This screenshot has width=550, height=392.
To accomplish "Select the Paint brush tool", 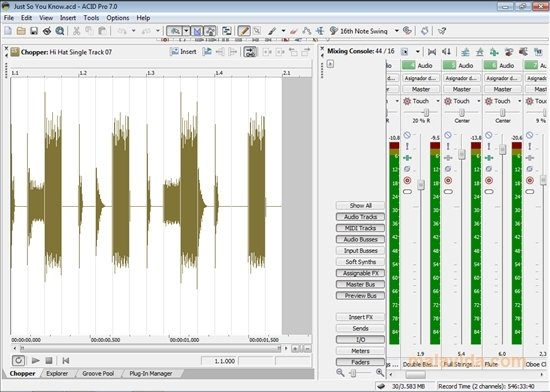I will point(272,31).
